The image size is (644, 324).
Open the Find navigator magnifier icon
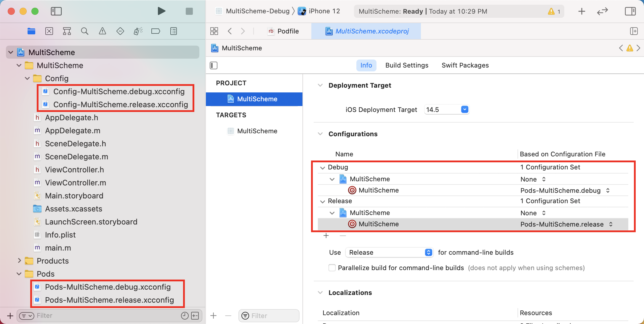tap(85, 31)
